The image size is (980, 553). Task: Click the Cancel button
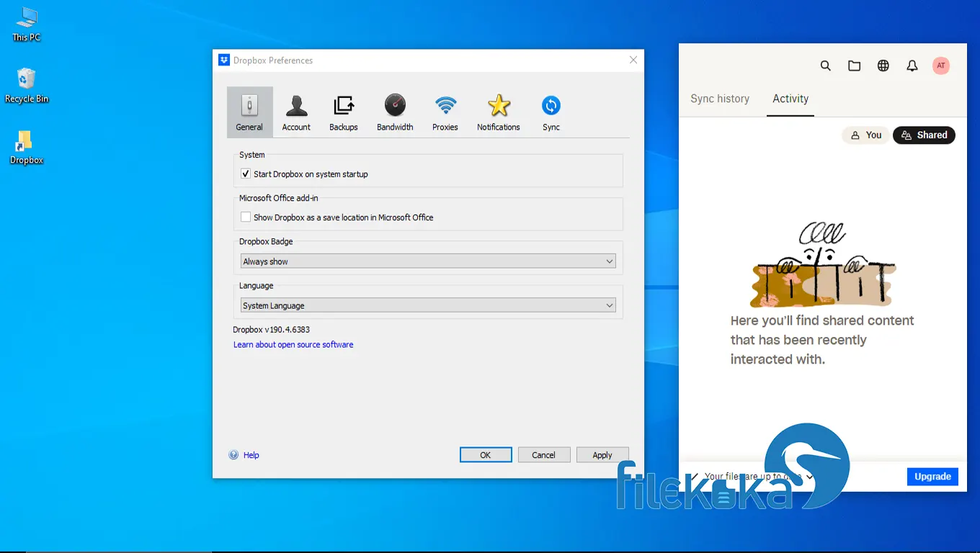pyautogui.click(x=544, y=455)
